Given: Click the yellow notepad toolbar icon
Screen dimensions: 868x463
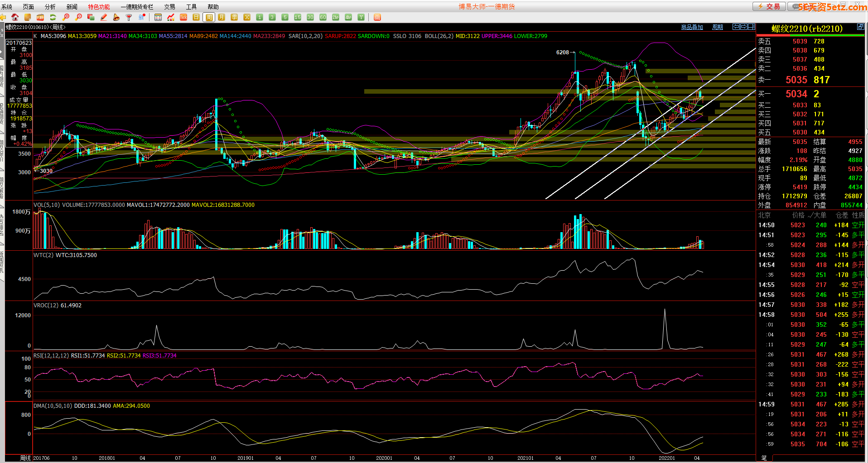Looking at the screenshot, I should (x=28, y=17).
